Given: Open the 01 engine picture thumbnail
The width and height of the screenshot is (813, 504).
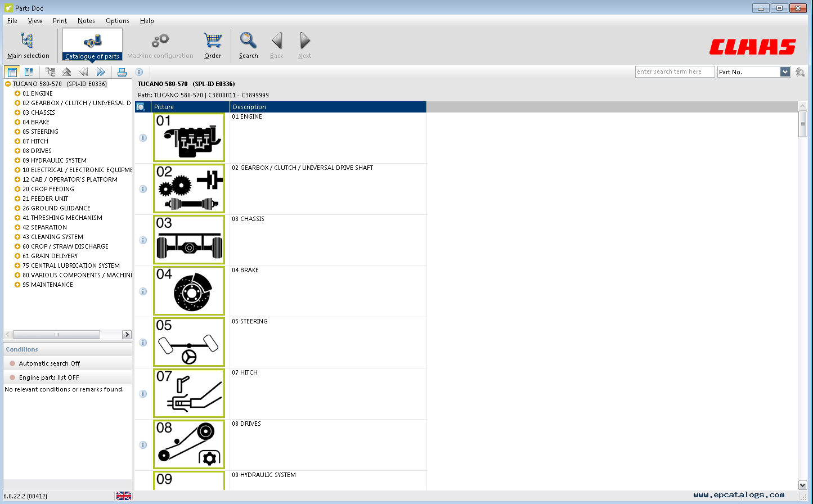Looking at the screenshot, I should point(189,138).
